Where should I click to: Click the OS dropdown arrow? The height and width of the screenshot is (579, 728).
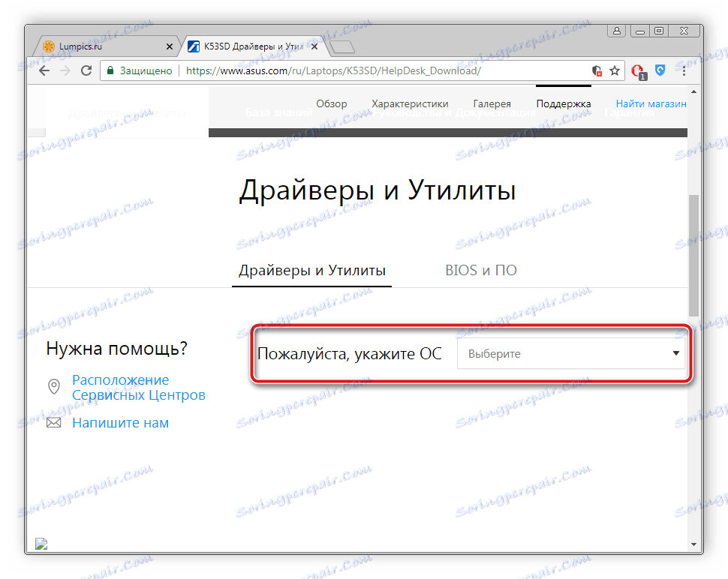tap(675, 353)
